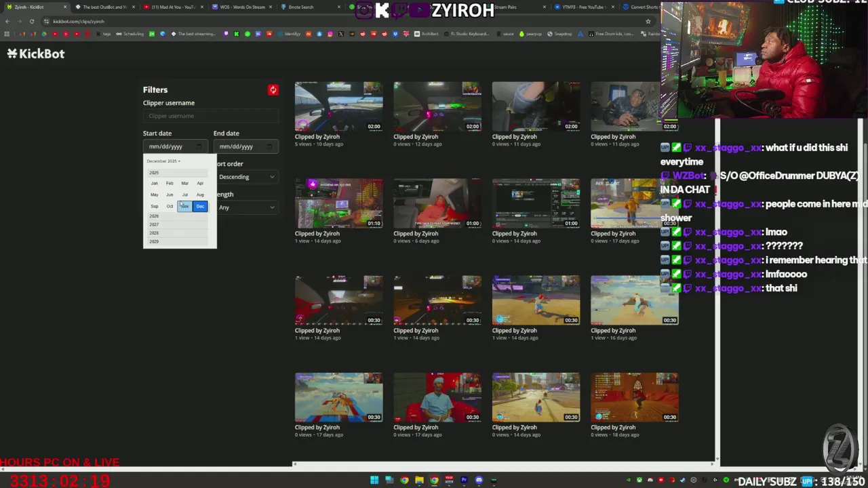Image resolution: width=868 pixels, height=488 pixels.
Task: Open the Identifyy bookmark
Action: [289, 34]
